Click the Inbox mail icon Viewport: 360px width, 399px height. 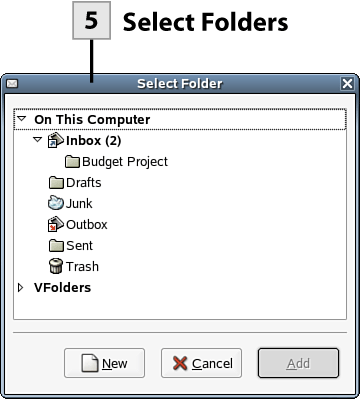pyautogui.click(x=56, y=140)
